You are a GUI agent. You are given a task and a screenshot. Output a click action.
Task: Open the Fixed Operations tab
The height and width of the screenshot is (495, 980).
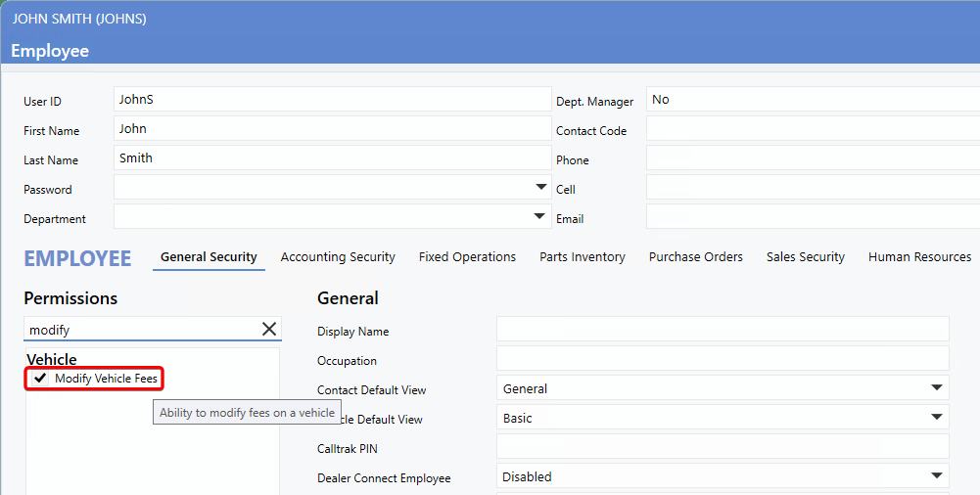coord(467,257)
